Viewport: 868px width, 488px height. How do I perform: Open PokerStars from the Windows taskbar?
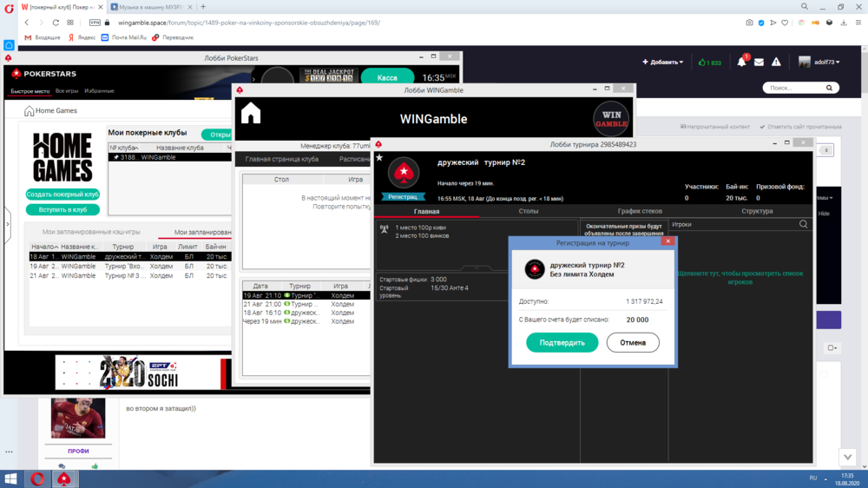[64, 478]
